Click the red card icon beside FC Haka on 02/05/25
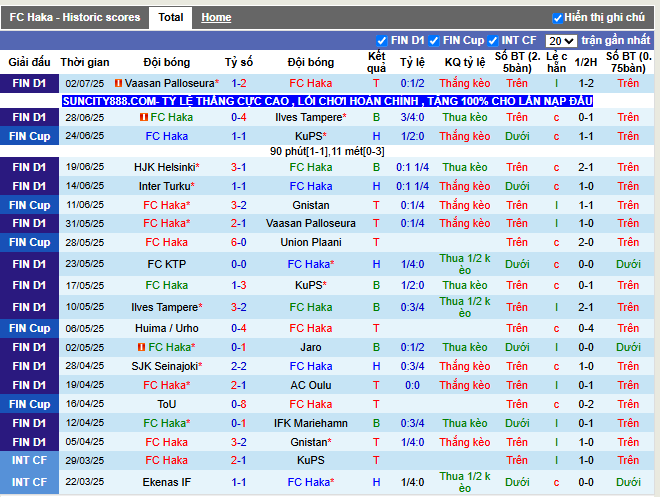Image resolution: width=660 pixels, height=497 pixels. tap(141, 347)
